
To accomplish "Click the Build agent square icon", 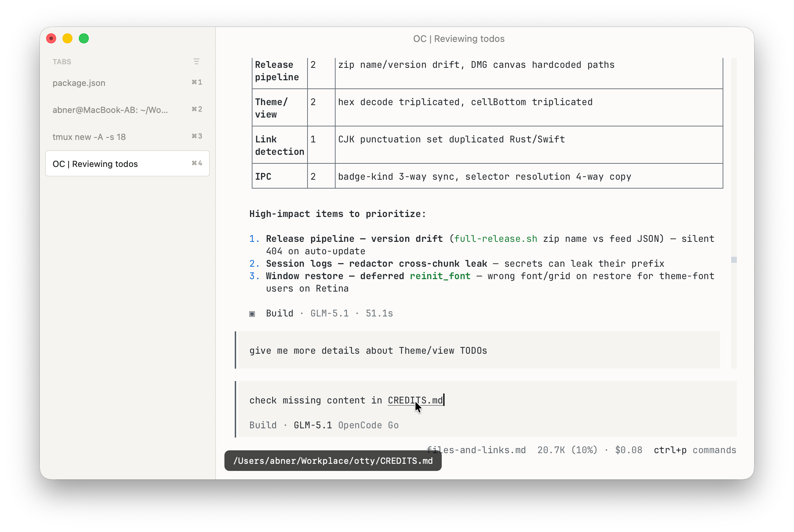I will pyautogui.click(x=252, y=314).
